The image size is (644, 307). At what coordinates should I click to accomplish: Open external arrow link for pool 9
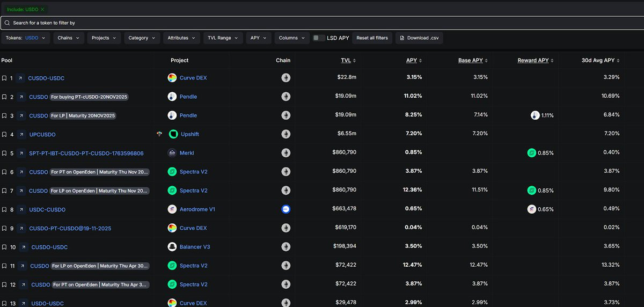[x=20, y=228]
